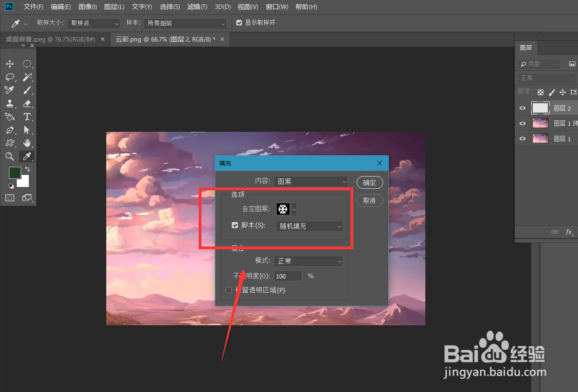
Task: Click the 确定 button
Action: (x=370, y=183)
